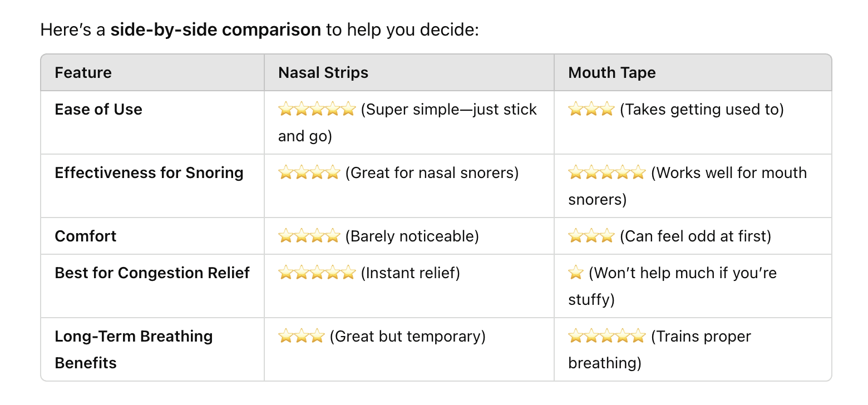Select the 'Effectiveness for Snoring' row label
The height and width of the screenshot is (405, 868).
149,172
